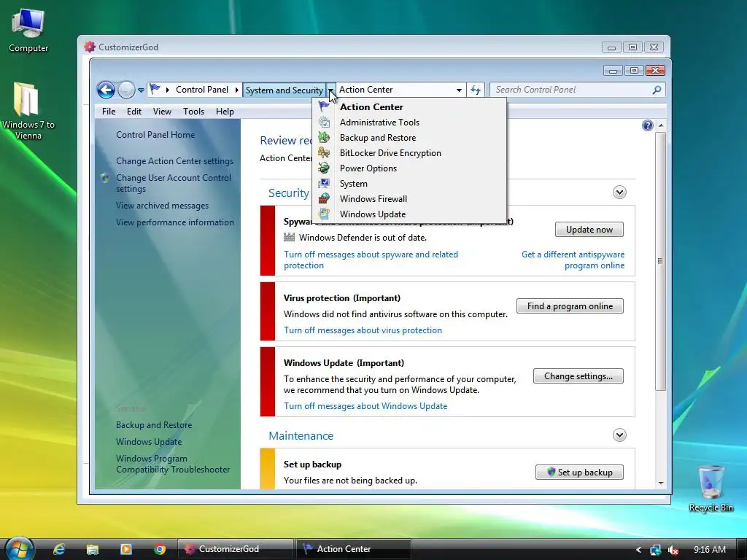Choose Power Options from the dropdown list
The width and height of the screenshot is (747, 560).
[x=409, y=168]
